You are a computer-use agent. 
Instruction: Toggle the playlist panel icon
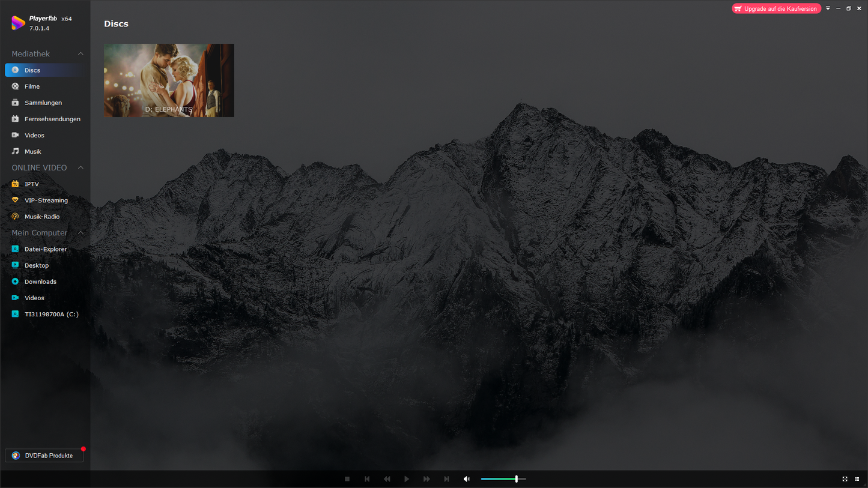click(x=857, y=479)
